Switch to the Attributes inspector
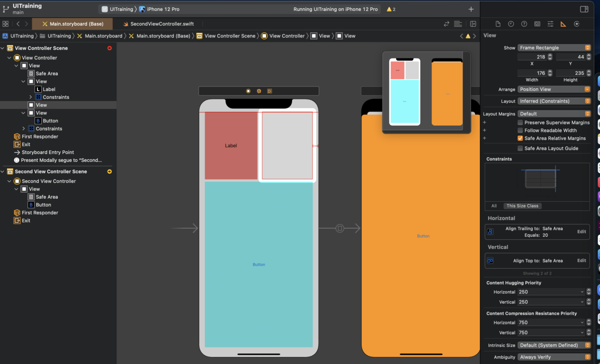Image resolution: width=600 pixels, height=364 pixels. click(x=550, y=24)
